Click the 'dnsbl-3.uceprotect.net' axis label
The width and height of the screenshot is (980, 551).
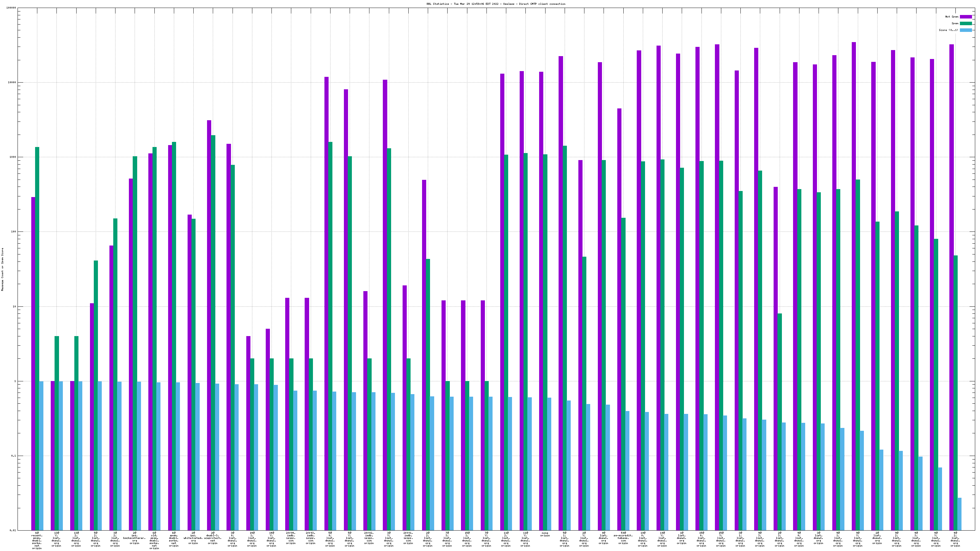coord(213,538)
